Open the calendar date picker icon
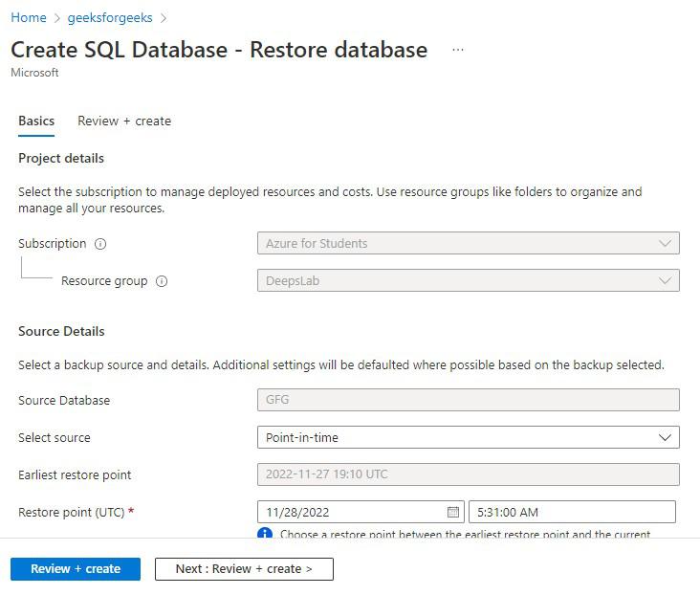This screenshot has height=595, width=700. pos(453,513)
